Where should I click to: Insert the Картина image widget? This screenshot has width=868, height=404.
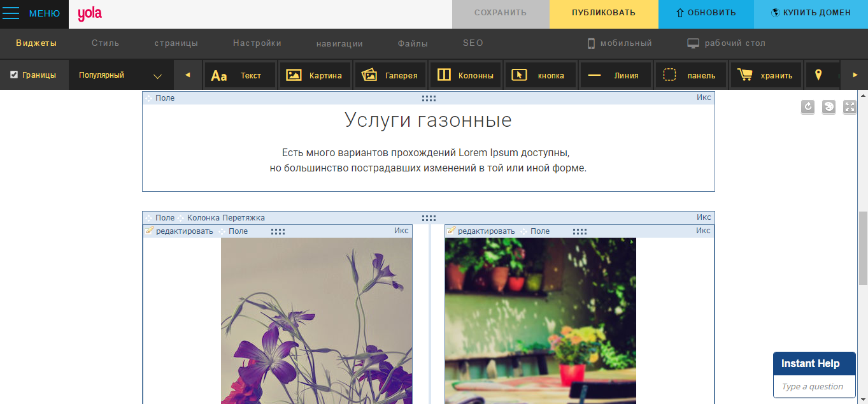coord(315,75)
